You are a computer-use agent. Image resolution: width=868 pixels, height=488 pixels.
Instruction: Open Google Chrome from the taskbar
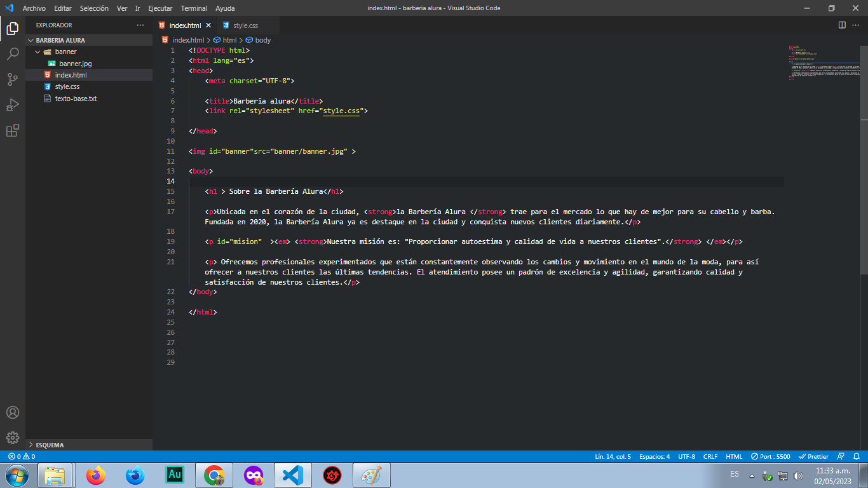214,475
